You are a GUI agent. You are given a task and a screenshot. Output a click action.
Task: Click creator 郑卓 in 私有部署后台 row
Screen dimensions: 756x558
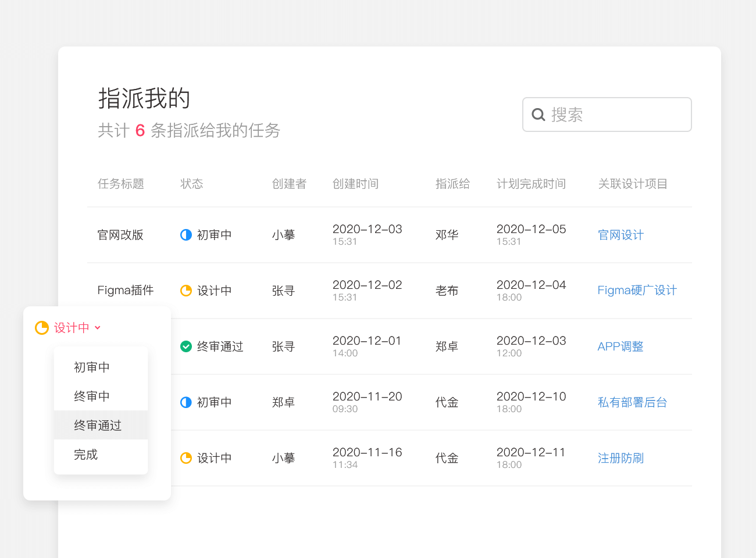(x=284, y=402)
